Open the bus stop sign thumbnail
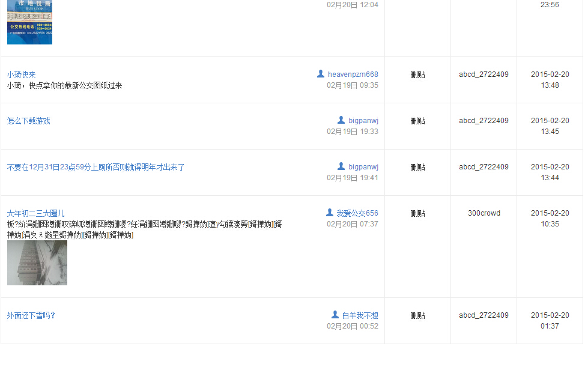This screenshot has height=370, width=588. click(29, 22)
